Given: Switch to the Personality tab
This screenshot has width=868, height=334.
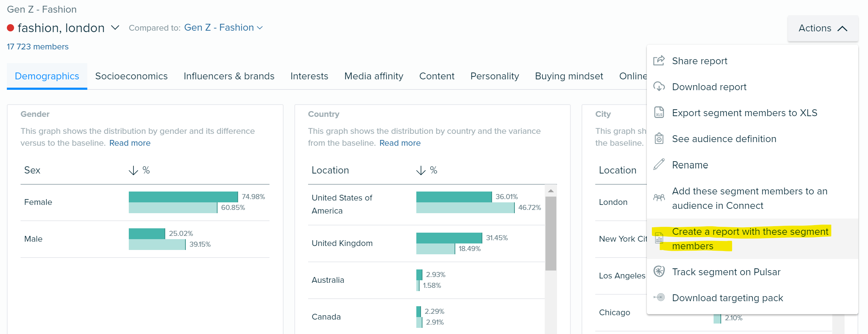Looking at the screenshot, I should coord(495,76).
